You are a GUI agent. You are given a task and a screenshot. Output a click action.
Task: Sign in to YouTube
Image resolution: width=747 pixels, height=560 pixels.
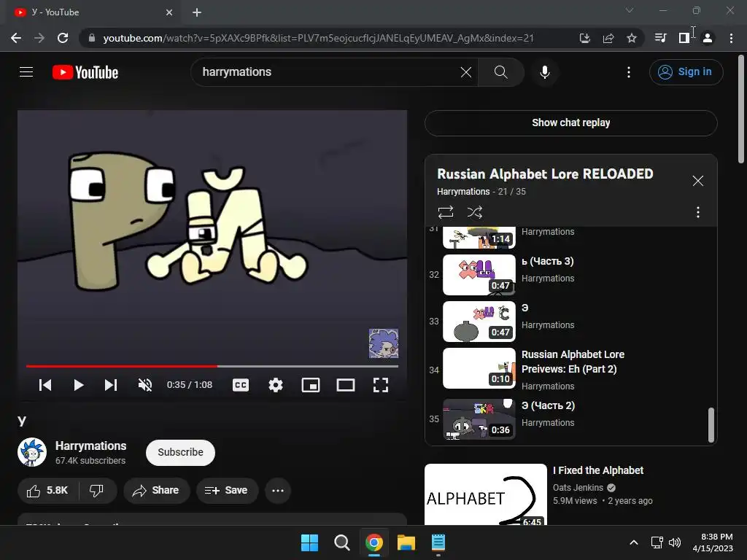(686, 72)
